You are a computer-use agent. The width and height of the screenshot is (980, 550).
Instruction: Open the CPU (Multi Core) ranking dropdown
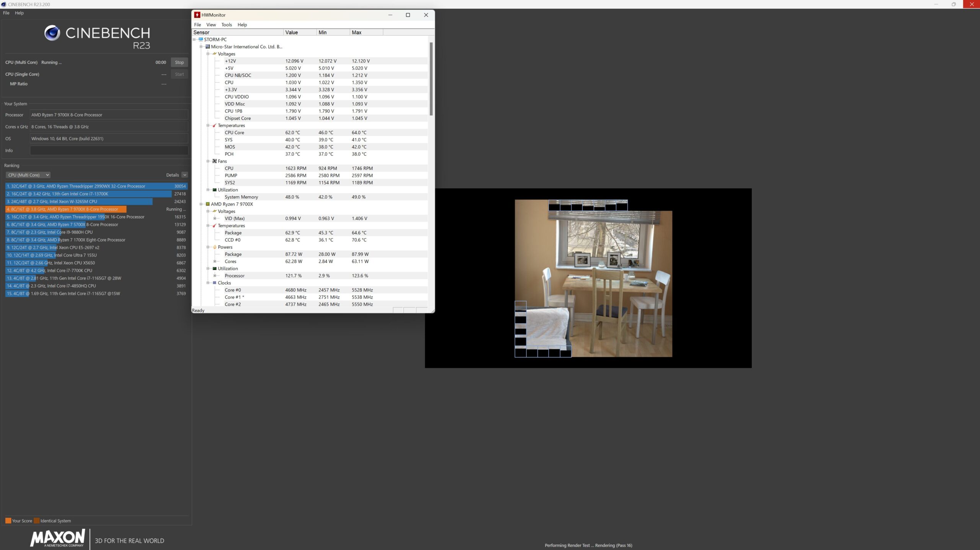28,175
